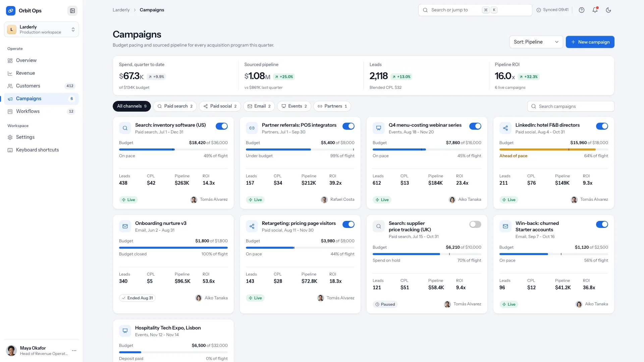The width and height of the screenshot is (644, 362).
Task: Click the Q4 webinar series events icon
Action: 379,128
